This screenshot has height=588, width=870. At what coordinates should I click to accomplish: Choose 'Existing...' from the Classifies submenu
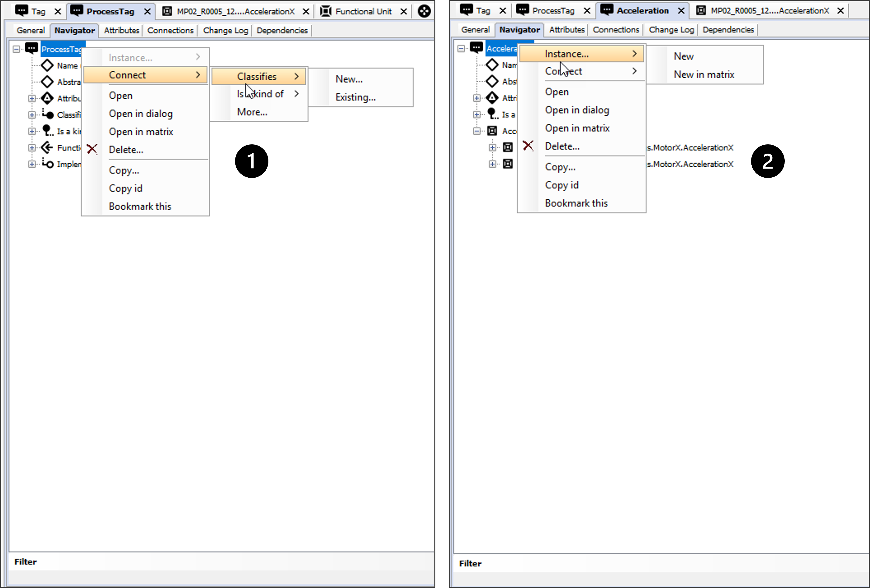tap(355, 97)
